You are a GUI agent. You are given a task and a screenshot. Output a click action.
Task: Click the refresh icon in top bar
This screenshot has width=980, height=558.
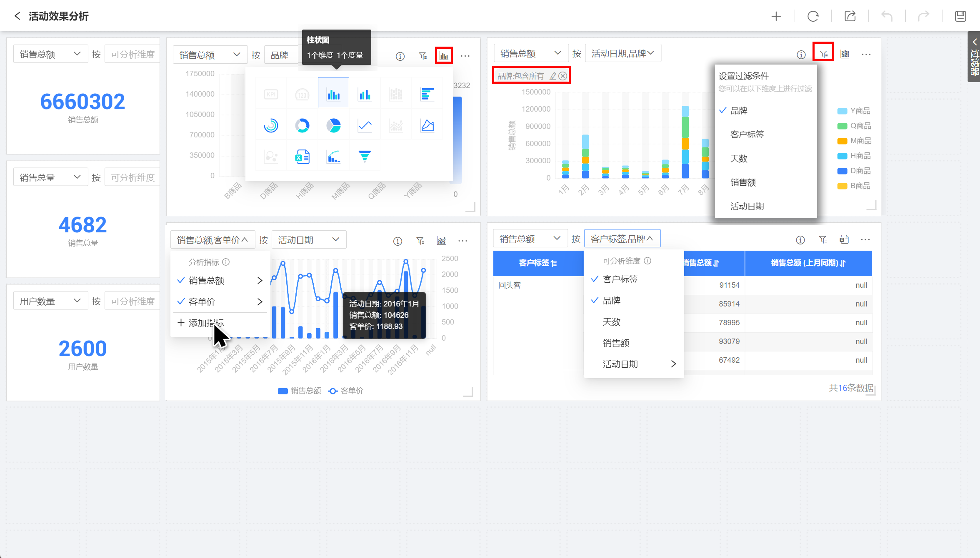pos(813,16)
